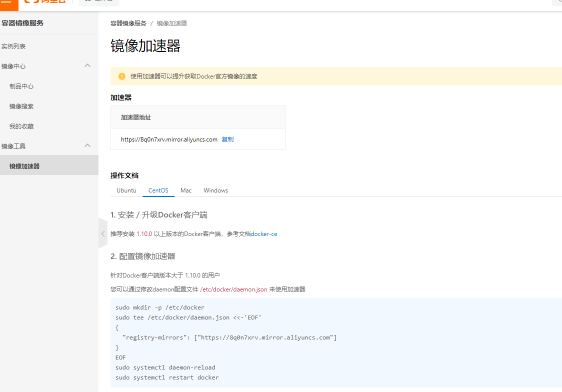Switch to the Windows documentation tab
This screenshot has width=562, height=392.
point(215,190)
